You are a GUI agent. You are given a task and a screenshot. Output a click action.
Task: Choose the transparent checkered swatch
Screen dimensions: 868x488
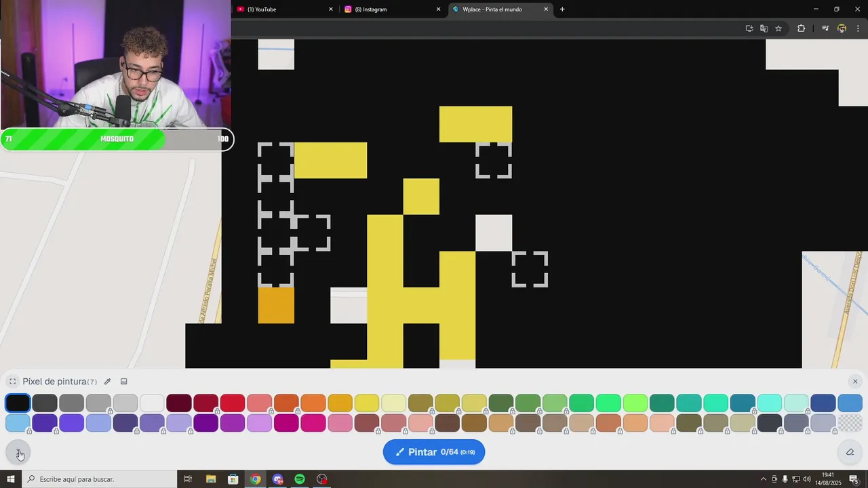click(x=850, y=423)
